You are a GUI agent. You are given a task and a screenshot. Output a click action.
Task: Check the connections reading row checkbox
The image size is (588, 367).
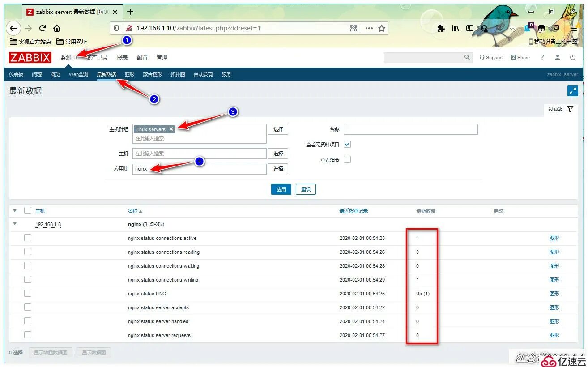28,252
